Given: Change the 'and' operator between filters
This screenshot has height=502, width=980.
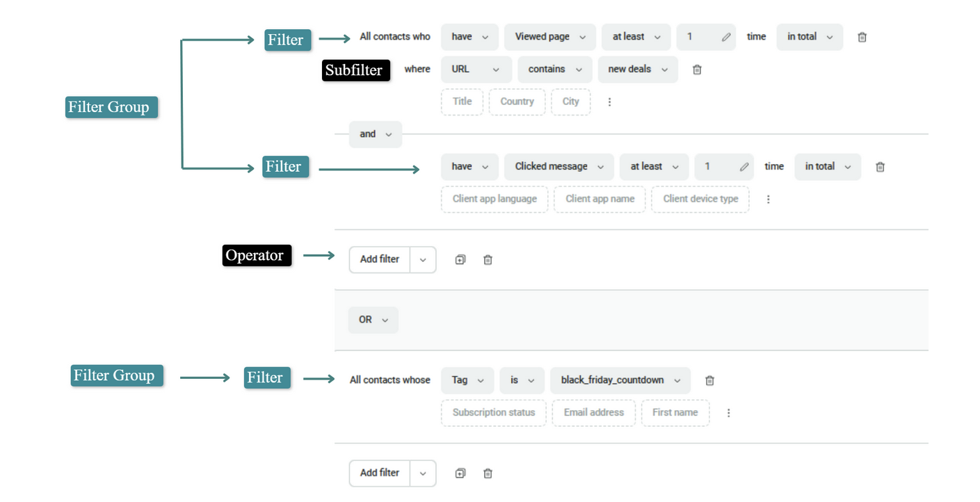Looking at the screenshot, I should pos(375,134).
